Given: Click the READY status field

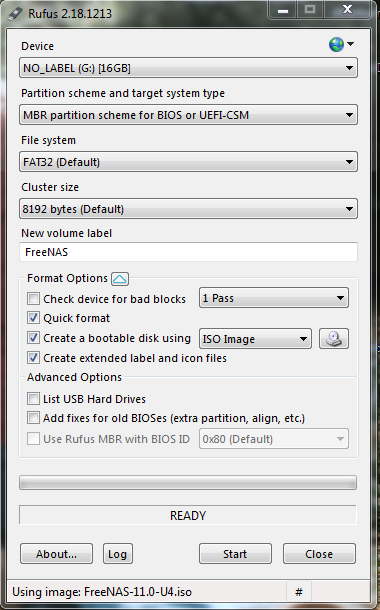Looking at the screenshot, I should click(188, 515).
